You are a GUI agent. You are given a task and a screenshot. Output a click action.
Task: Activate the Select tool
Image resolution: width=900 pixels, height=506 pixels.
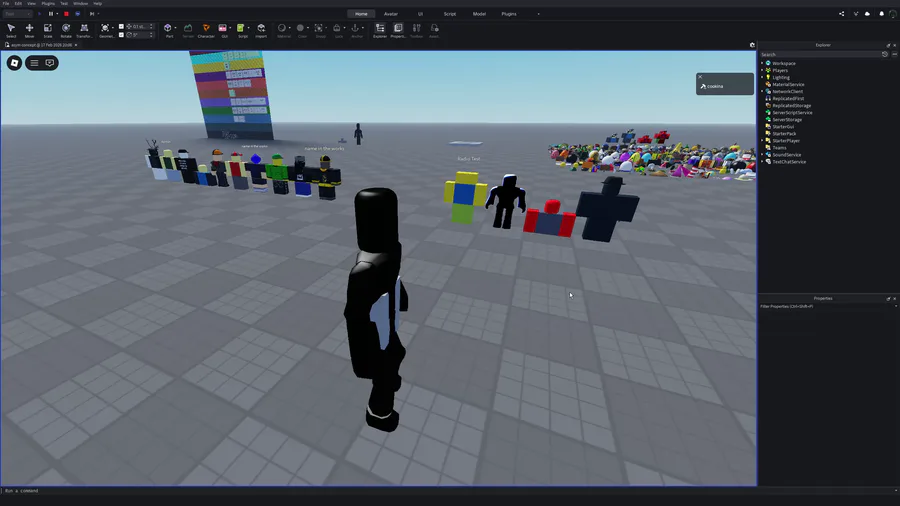tap(11, 30)
